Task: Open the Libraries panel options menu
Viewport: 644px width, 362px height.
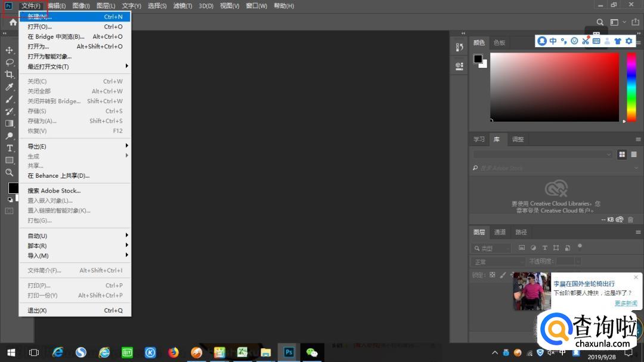Action: click(x=638, y=140)
